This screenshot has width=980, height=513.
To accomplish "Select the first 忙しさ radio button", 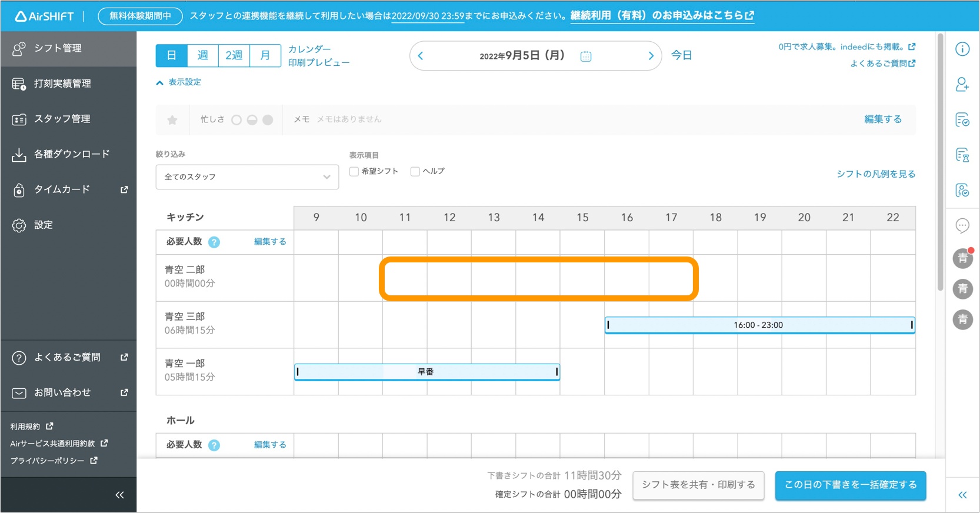I will tap(236, 120).
